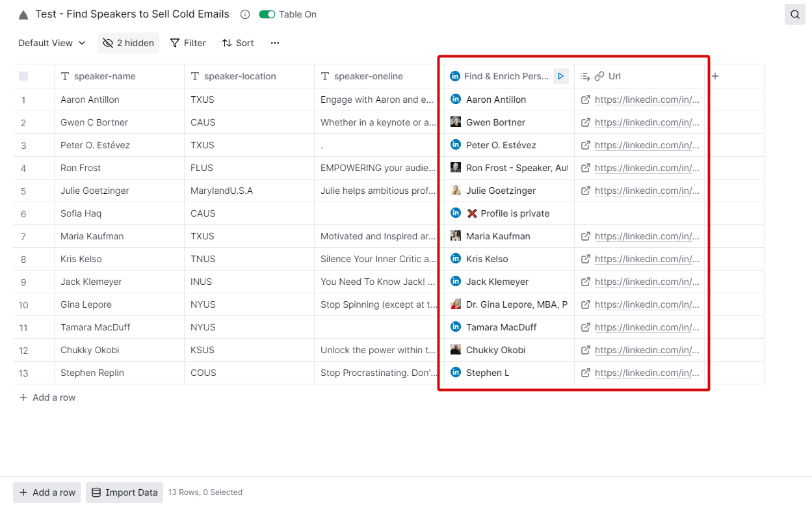This screenshot has height=508, width=812.
Task: Click Julie Goetzinger's profile photo thumbnail
Action: (456, 191)
